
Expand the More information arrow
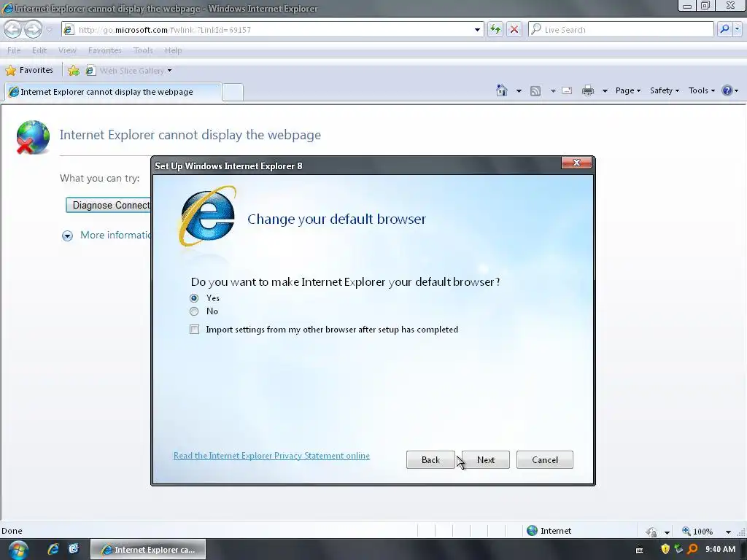coord(67,236)
